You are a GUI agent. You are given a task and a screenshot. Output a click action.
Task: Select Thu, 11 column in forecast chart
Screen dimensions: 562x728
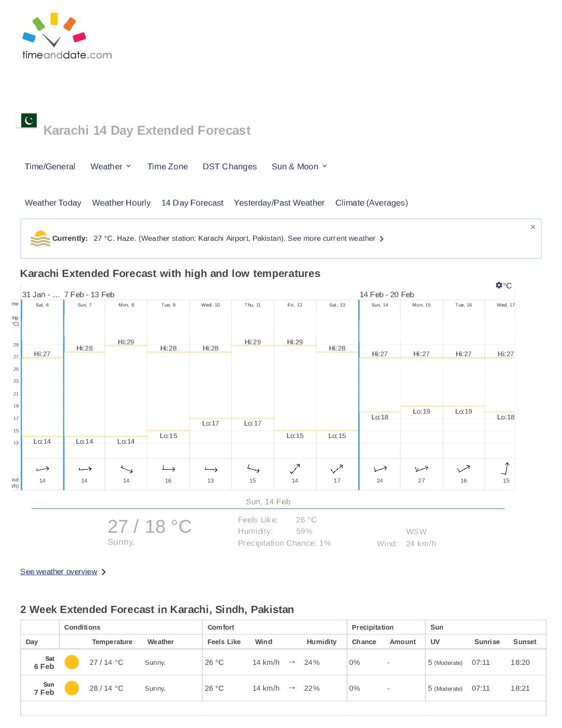pos(253,394)
